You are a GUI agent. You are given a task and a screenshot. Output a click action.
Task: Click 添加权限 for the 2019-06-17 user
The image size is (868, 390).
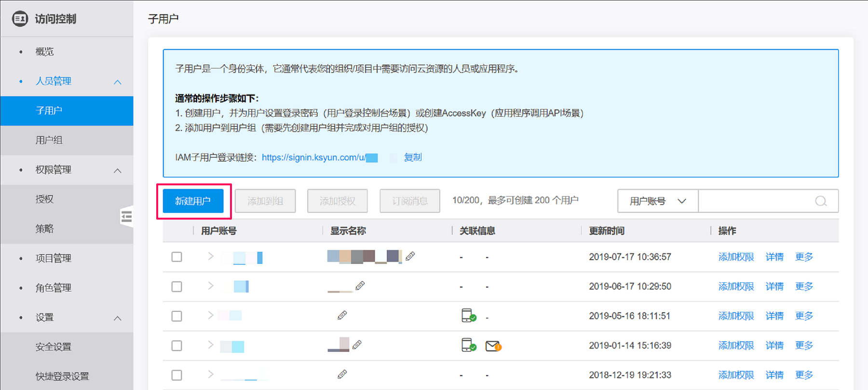[736, 286]
